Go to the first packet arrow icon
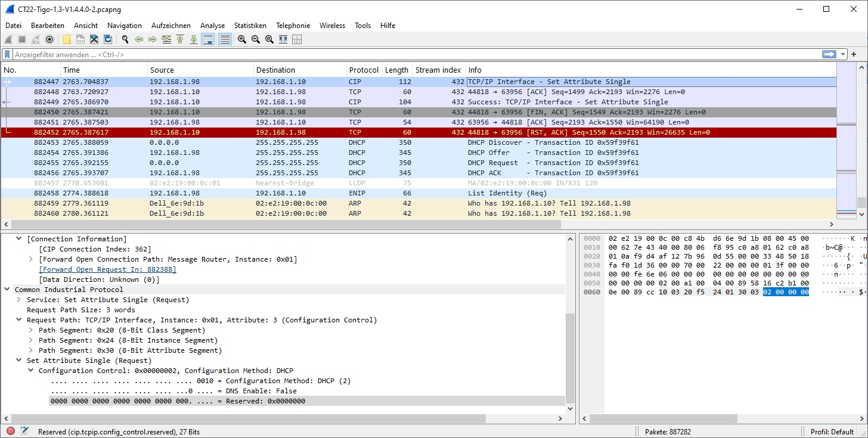Image resolution: width=868 pixels, height=438 pixels. click(x=180, y=39)
